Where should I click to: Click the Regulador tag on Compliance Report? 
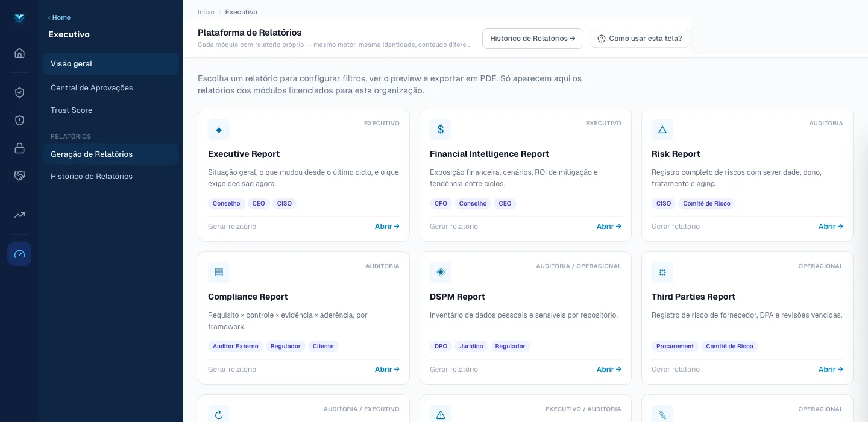(x=286, y=347)
